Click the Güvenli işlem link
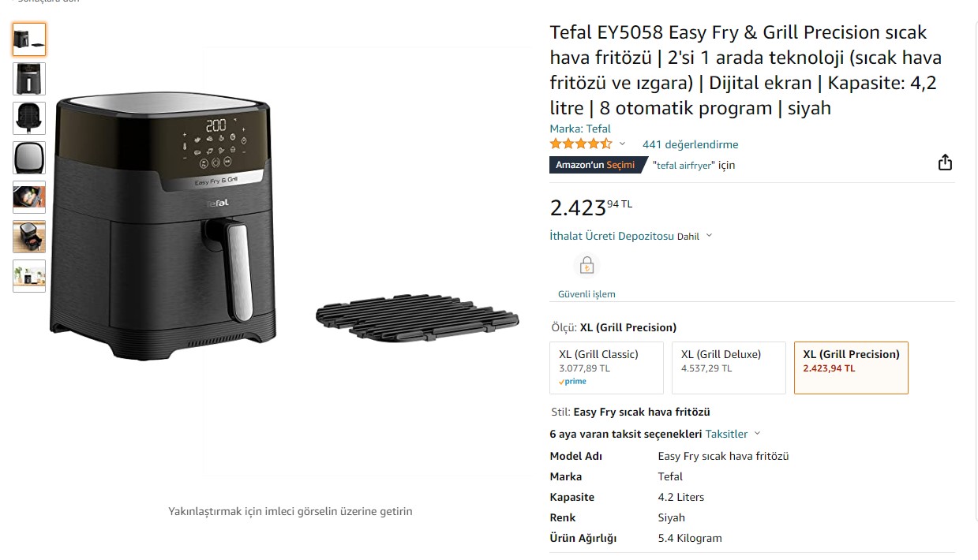978x560 pixels. coord(586,294)
